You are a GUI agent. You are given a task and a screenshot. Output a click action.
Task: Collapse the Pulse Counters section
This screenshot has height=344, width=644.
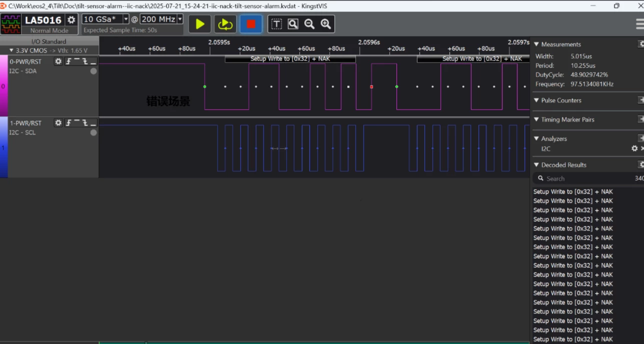click(536, 100)
